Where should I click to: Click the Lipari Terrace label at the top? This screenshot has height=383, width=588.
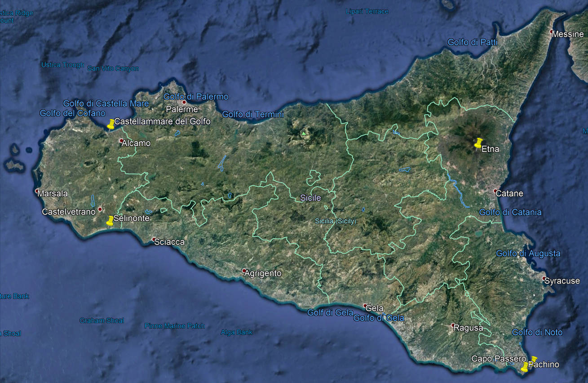[x=366, y=11]
